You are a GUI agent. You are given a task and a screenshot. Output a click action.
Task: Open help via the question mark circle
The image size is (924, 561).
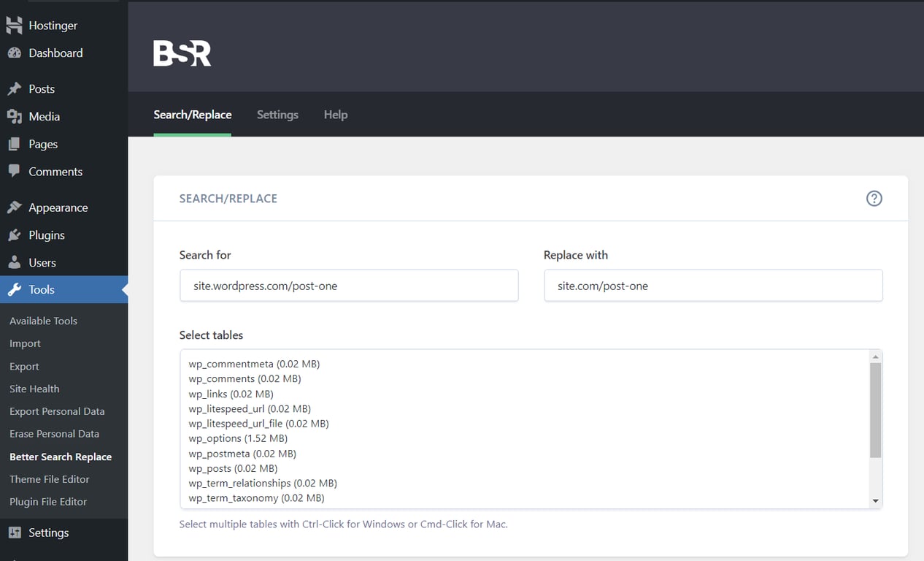874,198
